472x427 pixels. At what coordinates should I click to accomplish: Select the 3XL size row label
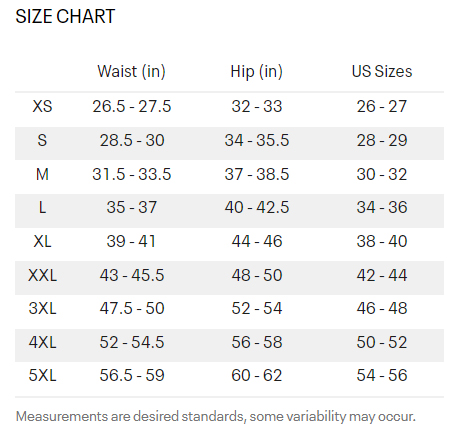(42, 308)
